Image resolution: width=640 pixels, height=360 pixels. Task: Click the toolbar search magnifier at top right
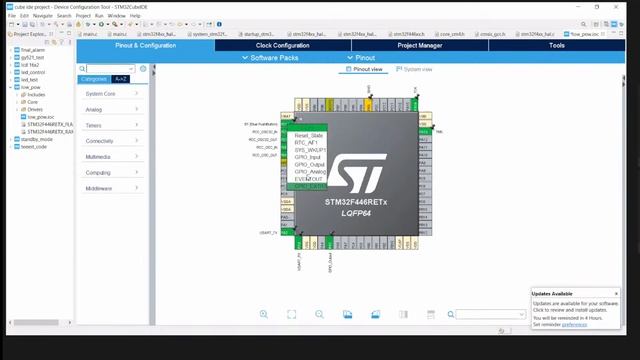point(583,24)
